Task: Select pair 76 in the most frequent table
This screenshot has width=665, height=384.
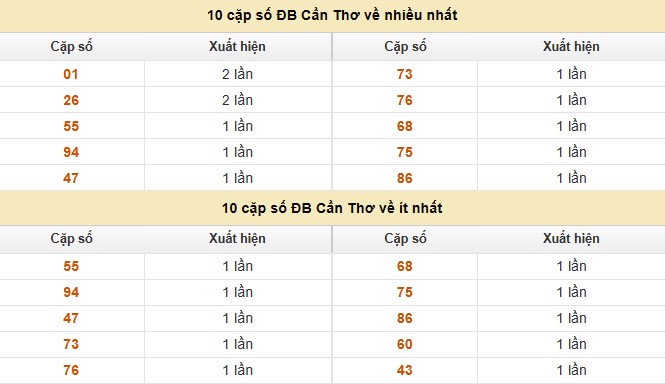Action: (x=405, y=100)
